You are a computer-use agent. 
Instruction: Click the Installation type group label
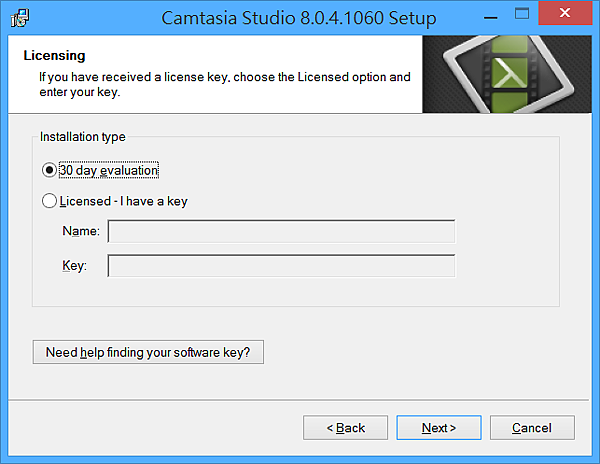point(83,136)
